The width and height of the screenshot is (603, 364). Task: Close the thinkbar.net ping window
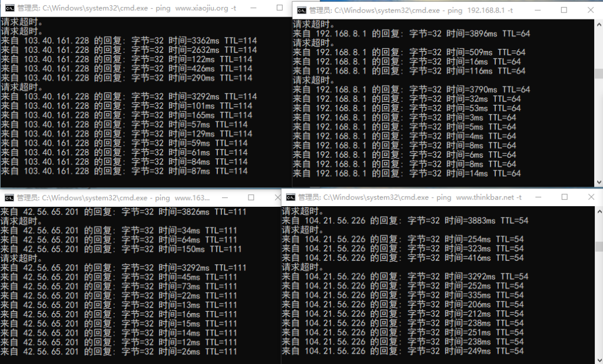(591, 197)
